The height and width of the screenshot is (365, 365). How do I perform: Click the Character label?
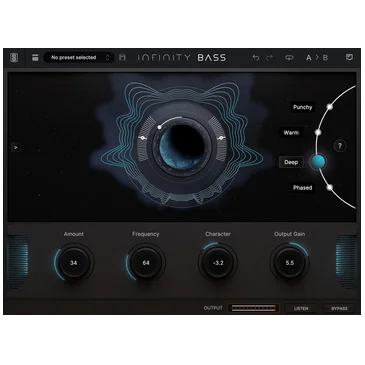[218, 234]
